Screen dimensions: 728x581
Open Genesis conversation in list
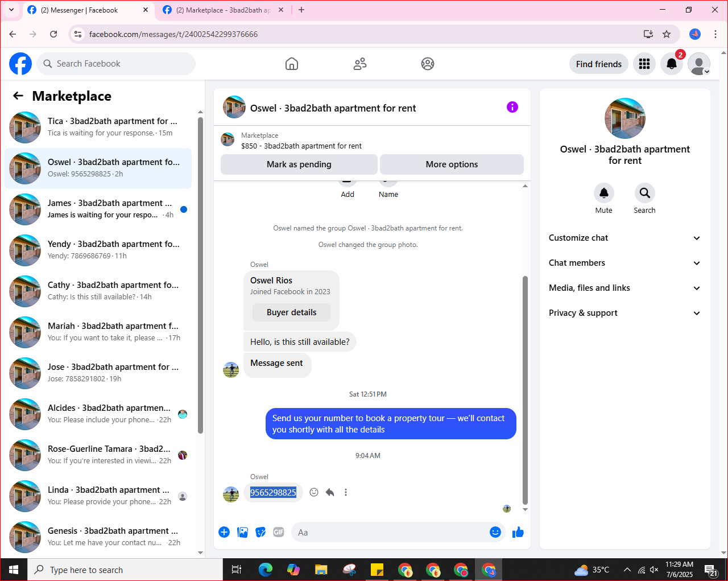click(x=98, y=537)
